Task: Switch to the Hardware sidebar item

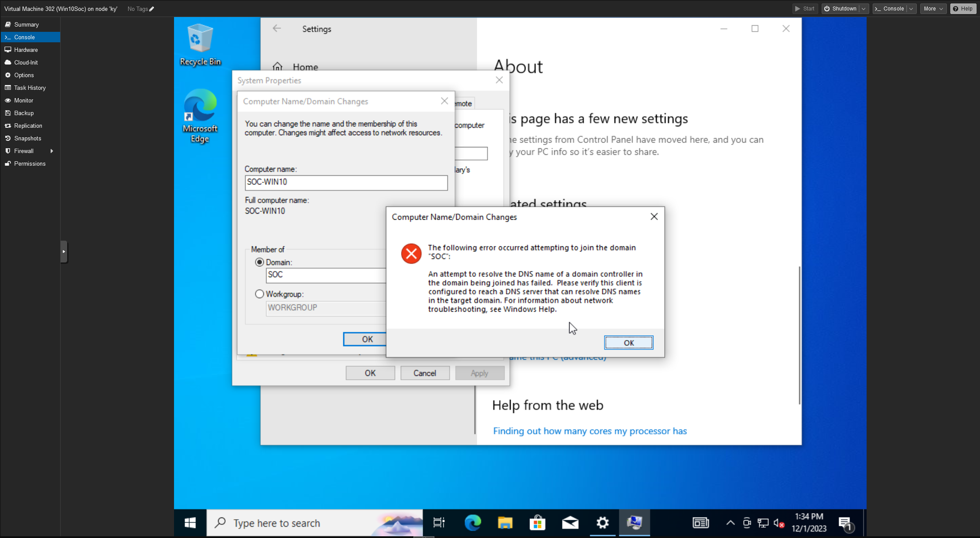Action: tap(26, 50)
